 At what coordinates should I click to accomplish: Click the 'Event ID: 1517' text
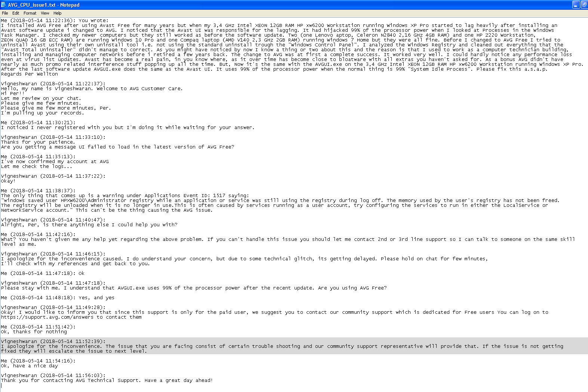(x=204, y=196)
